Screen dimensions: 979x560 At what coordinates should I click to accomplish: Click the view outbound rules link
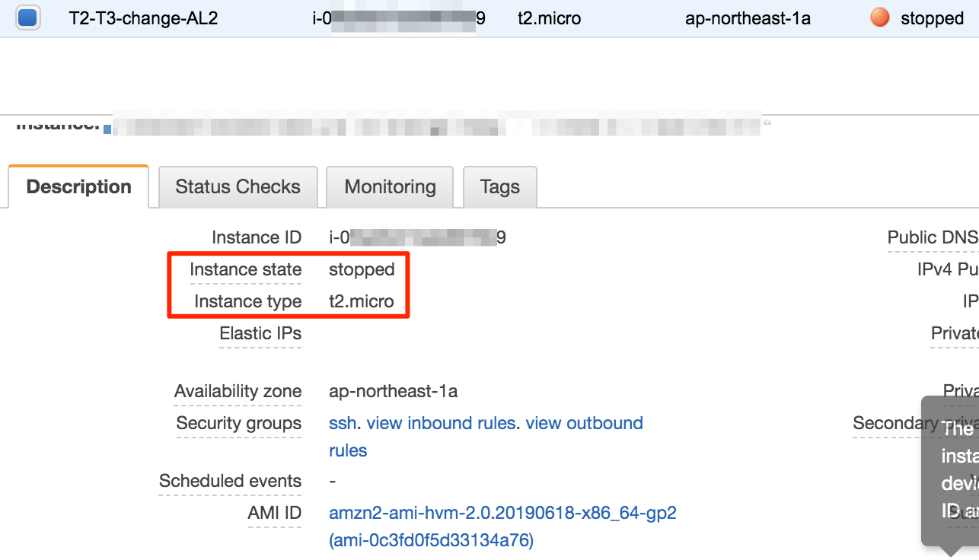(x=486, y=437)
